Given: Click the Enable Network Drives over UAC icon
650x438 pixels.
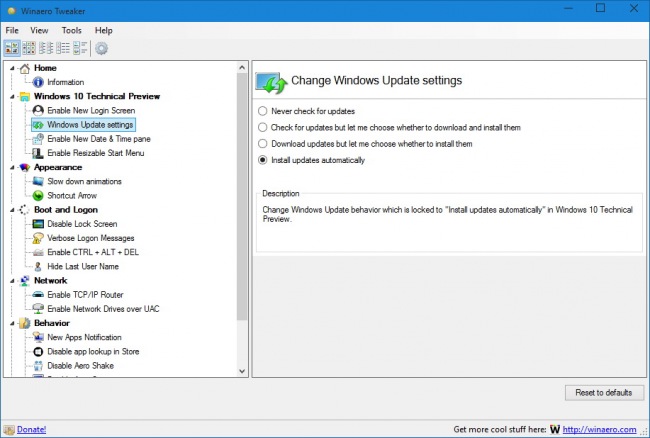Looking at the screenshot, I should click(38, 309).
